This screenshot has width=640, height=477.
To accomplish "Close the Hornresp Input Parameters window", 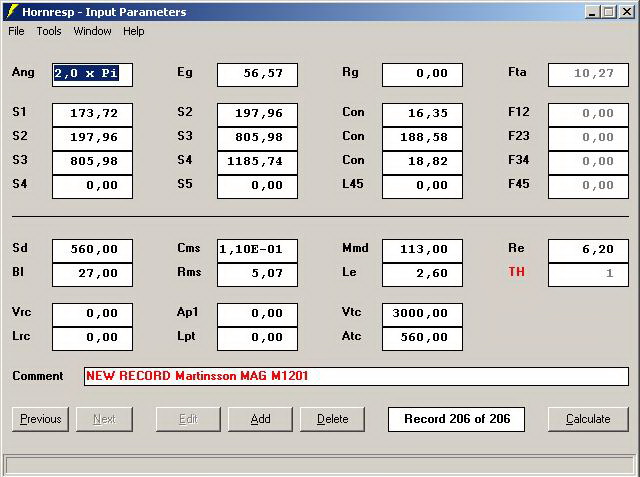I will (627, 12).
